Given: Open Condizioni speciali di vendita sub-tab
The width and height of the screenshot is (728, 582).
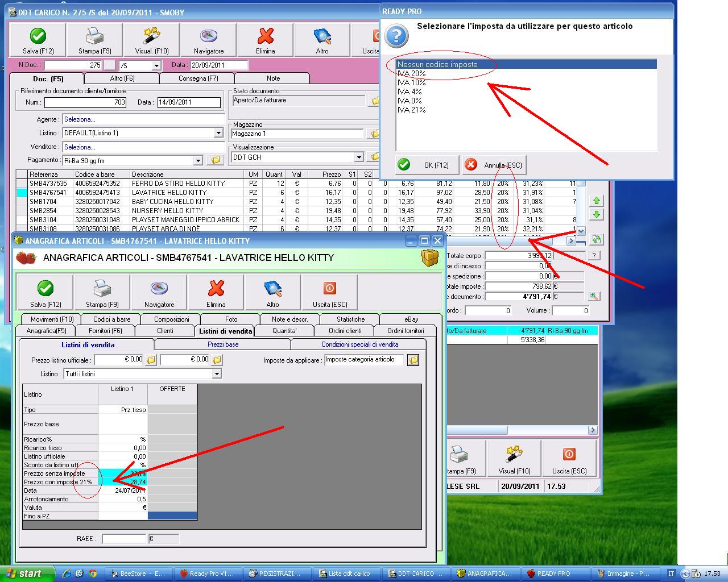Looking at the screenshot, I should (x=359, y=344).
